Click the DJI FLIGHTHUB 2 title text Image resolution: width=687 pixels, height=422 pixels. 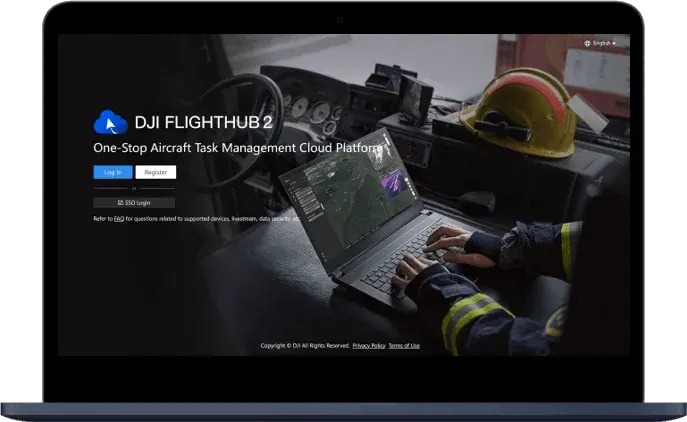tap(203, 123)
